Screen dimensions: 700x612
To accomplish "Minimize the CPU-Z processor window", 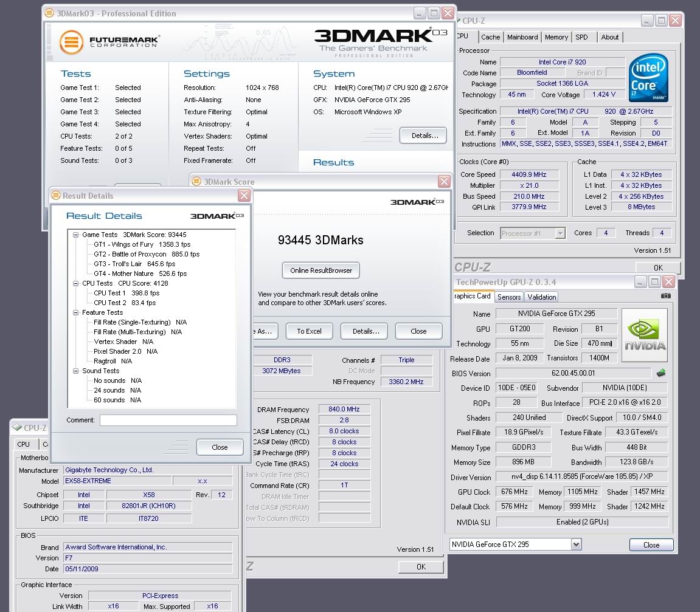I will (x=647, y=20).
